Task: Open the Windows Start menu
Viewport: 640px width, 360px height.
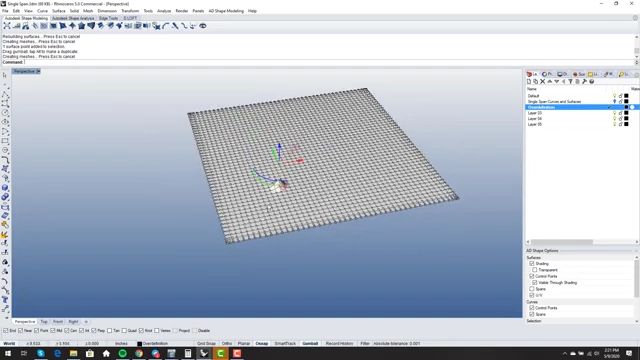Action: pyautogui.click(x=8, y=353)
